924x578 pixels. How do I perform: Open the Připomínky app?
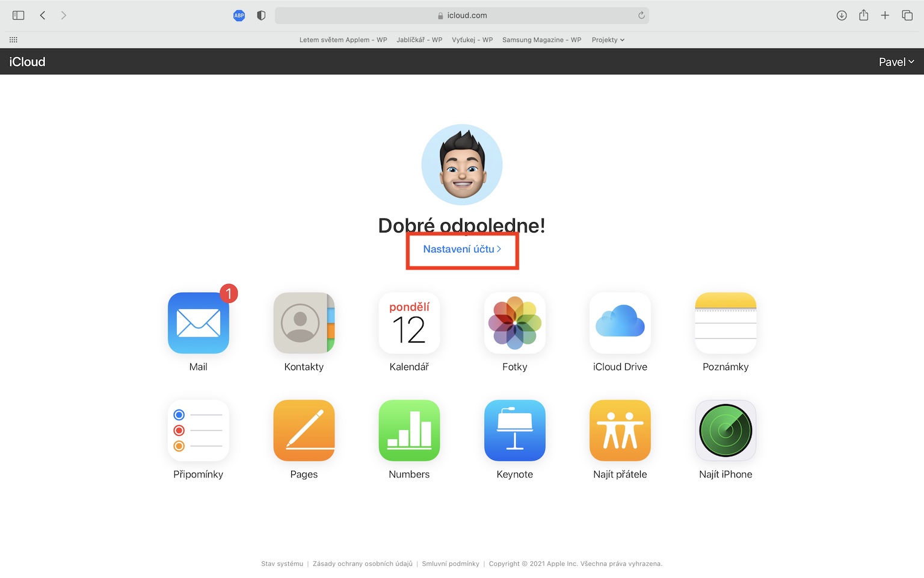(199, 430)
